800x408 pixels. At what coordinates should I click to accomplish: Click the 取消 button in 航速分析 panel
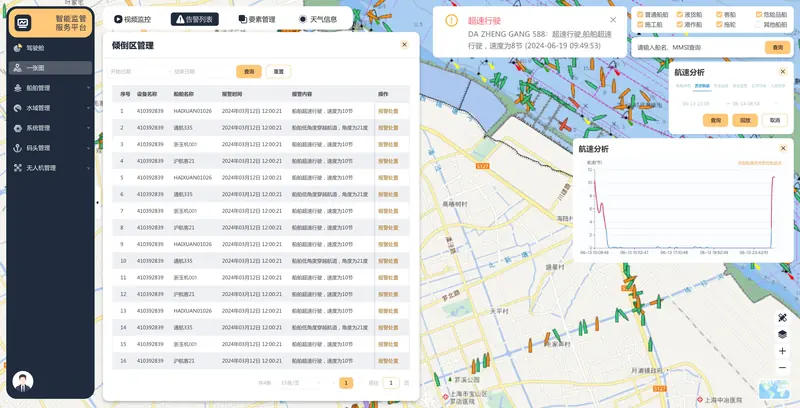click(774, 120)
